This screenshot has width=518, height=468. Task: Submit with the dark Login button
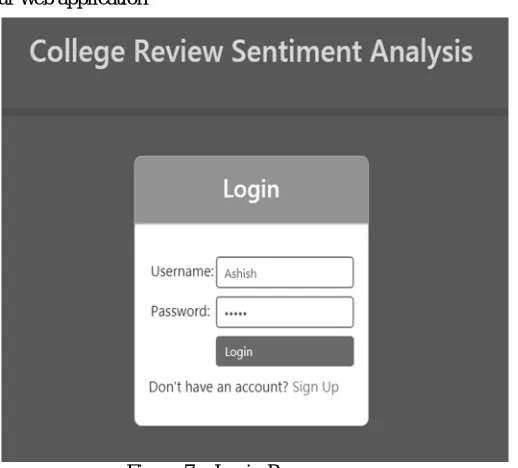coord(285,351)
